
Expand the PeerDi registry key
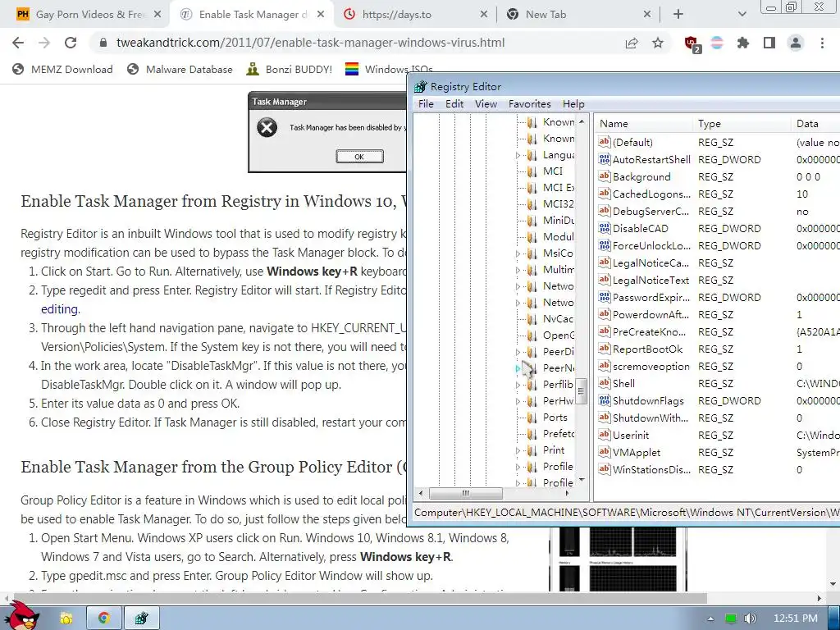(518, 352)
